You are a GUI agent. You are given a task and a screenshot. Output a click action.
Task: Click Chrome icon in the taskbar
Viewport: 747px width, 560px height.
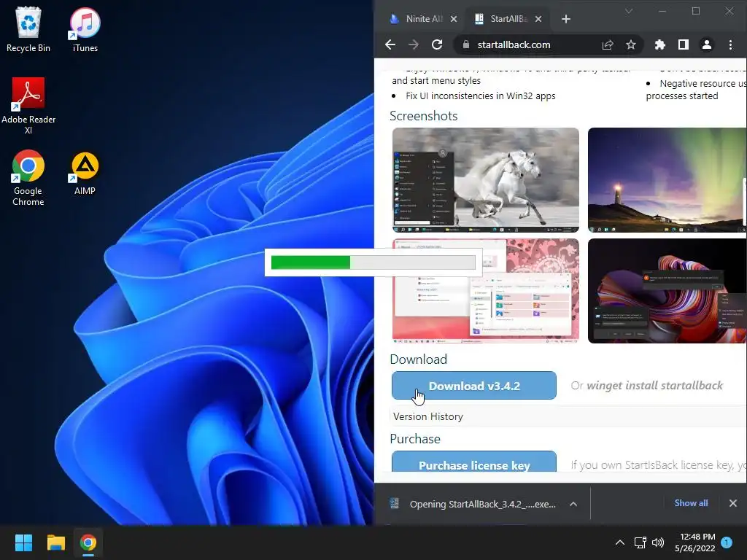coord(88,542)
